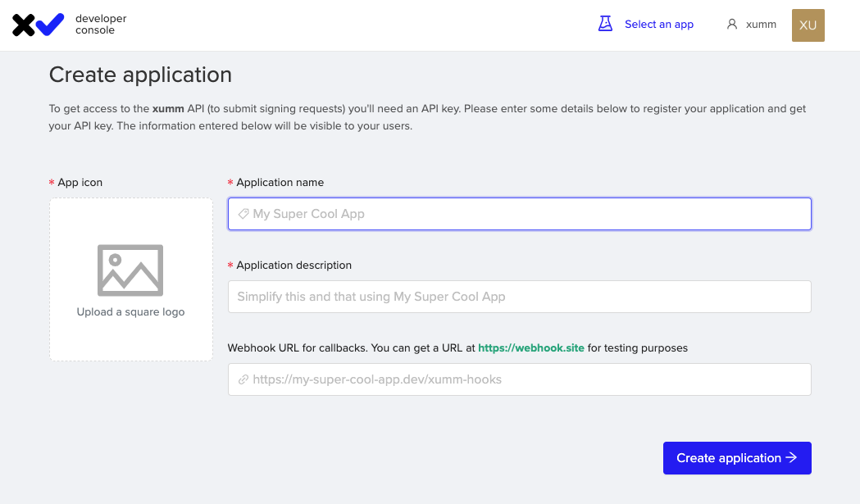Click the App icon upload dropzone
The height and width of the screenshot is (504, 860).
point(131,279)
